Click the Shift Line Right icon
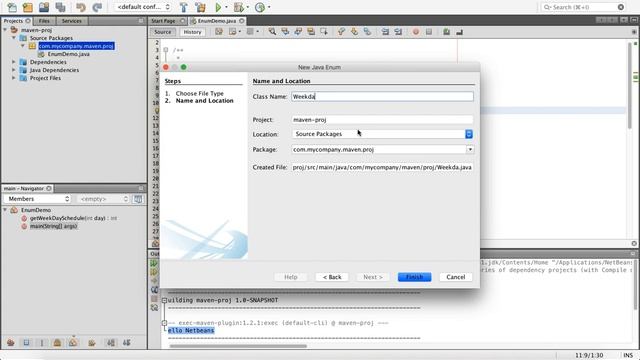The image size is (640, 360). coord(398,32)
